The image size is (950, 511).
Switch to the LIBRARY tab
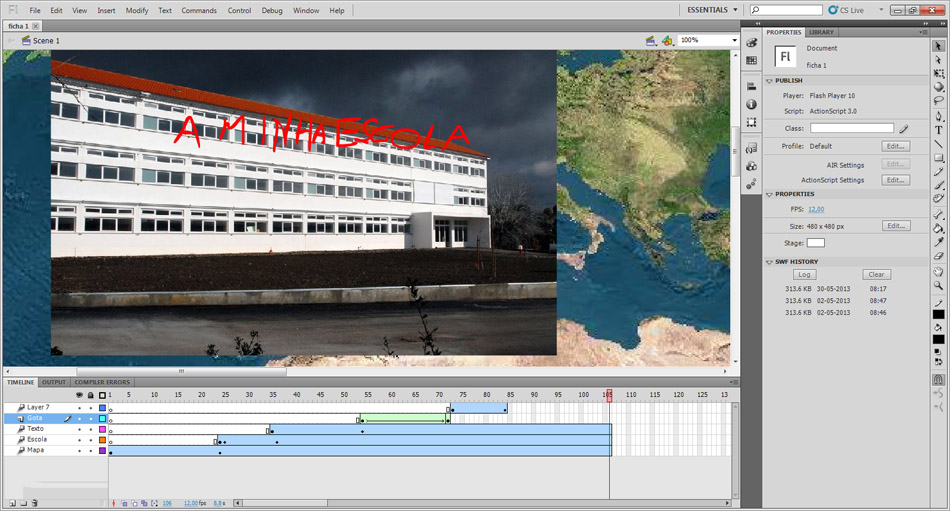[821, 32]
